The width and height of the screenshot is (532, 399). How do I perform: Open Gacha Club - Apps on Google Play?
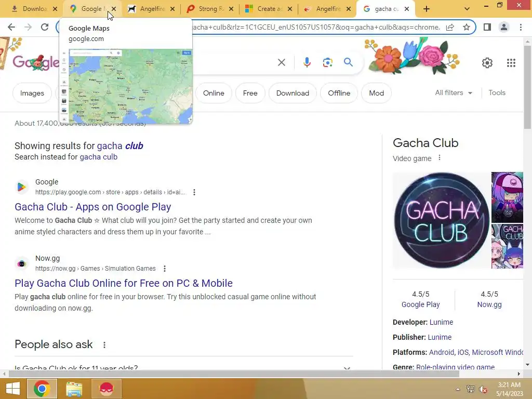(x=92, y=207)
